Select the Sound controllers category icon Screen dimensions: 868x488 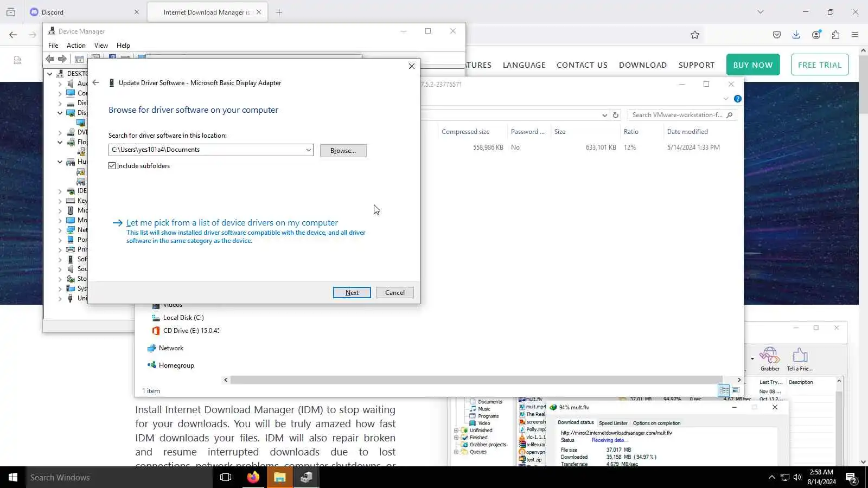(x=71, y=269)
